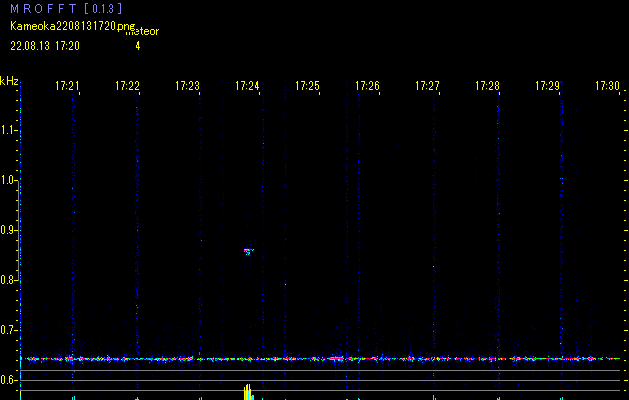
Task: Click the 17:25 time marker
Action: tap(307, 86)
